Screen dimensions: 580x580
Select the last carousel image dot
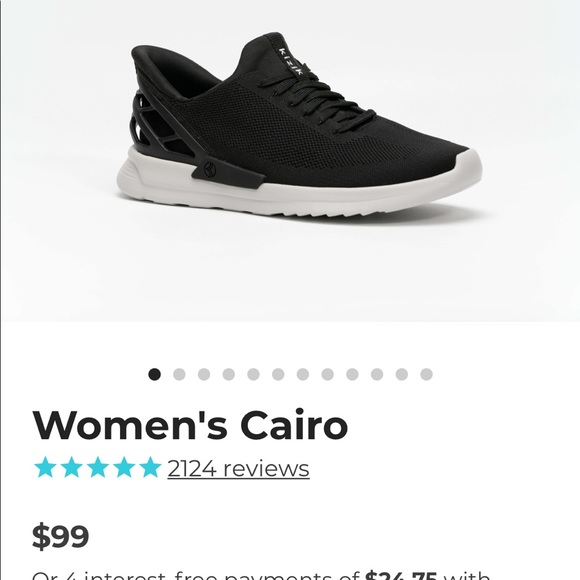426,374
